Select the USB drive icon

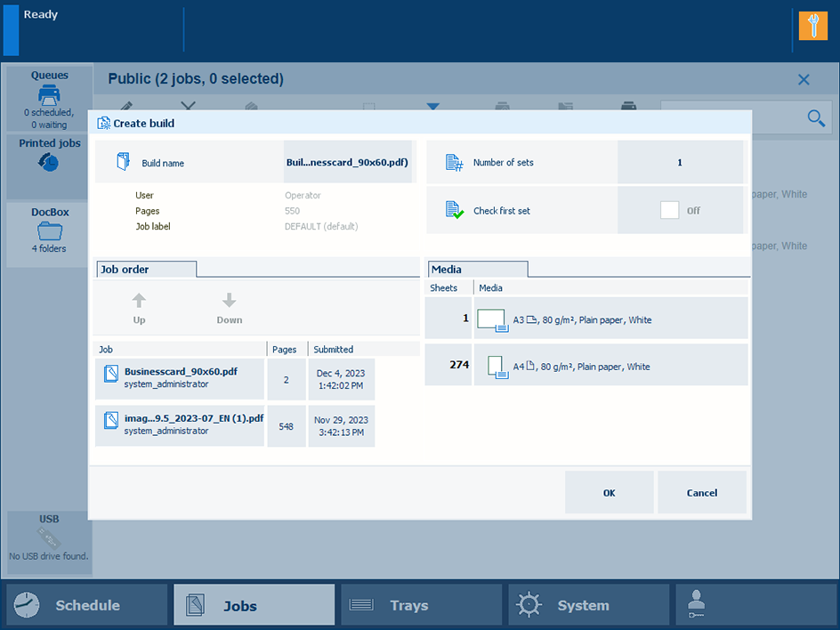(x=49, y=537)
